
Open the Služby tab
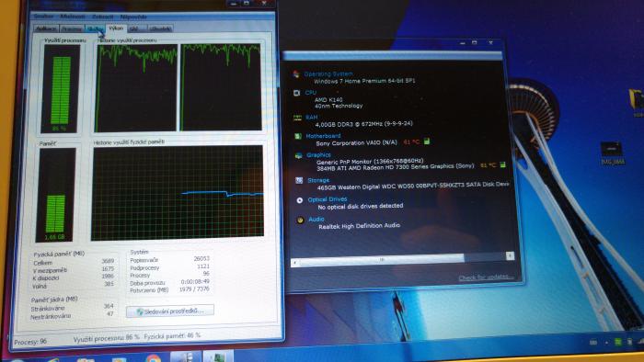tap(96, 28)
